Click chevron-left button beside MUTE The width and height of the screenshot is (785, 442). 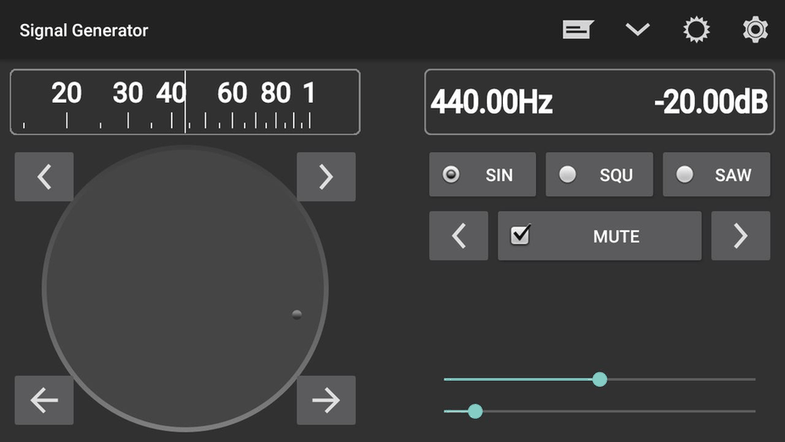[458, 236]
